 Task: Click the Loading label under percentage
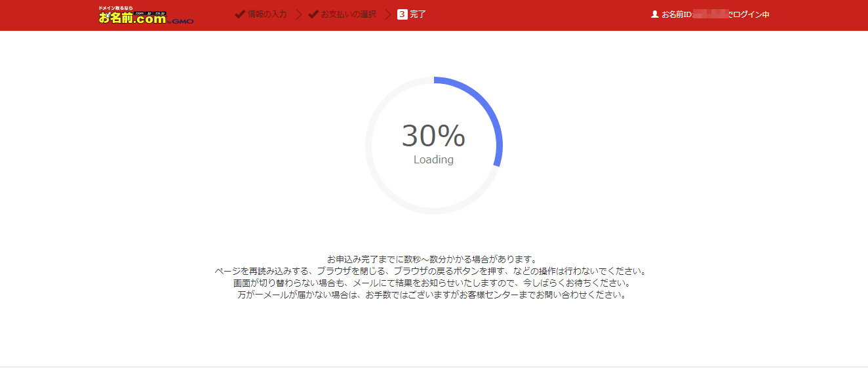pyautogui.click(x=433, y=159)
